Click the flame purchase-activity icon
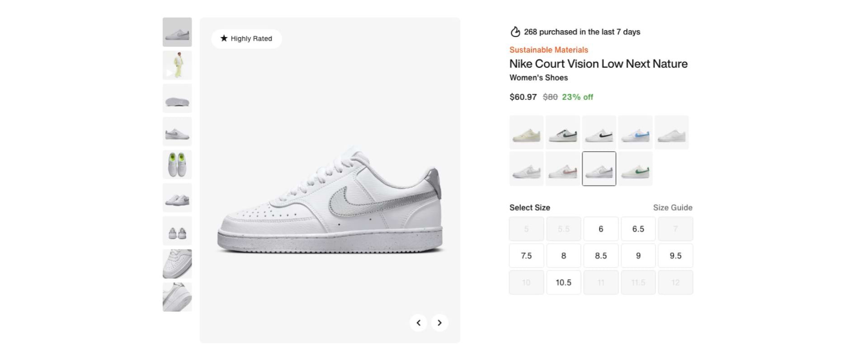Screen dimensions: 868x361 [514, 32]
